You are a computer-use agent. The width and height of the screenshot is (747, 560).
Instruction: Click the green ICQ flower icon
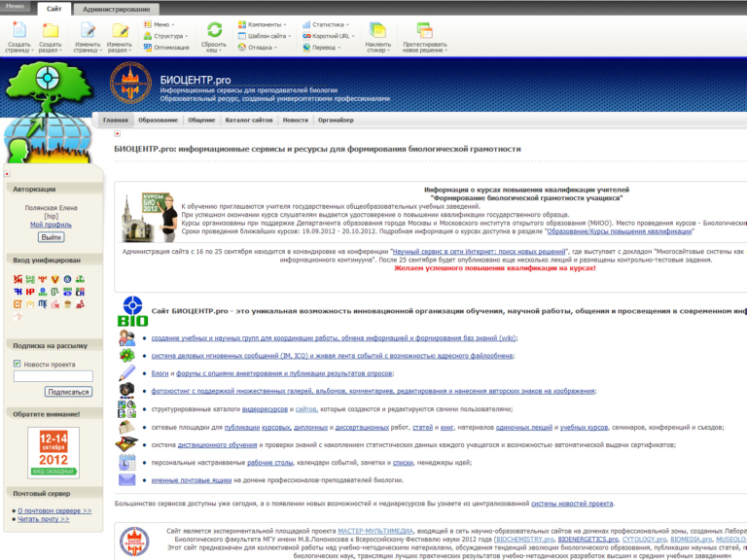pyautogui.click(x=126, y=355)
